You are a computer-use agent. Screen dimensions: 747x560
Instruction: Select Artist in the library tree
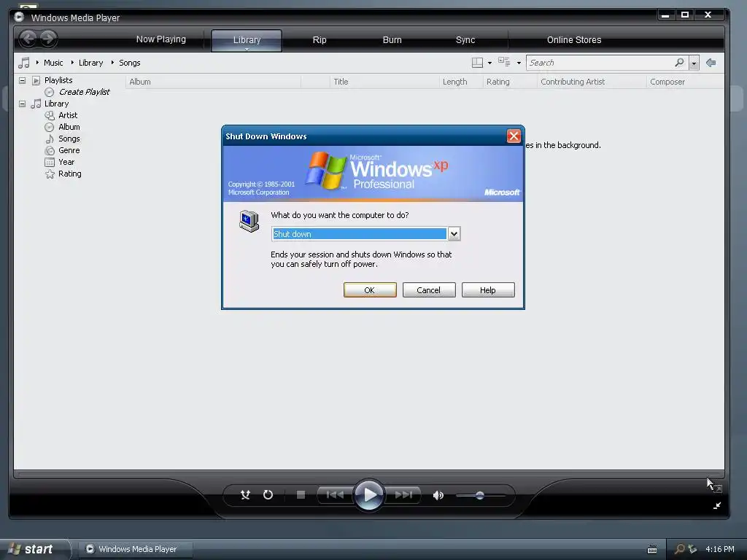pyautogui.click(x=68, y=115)
